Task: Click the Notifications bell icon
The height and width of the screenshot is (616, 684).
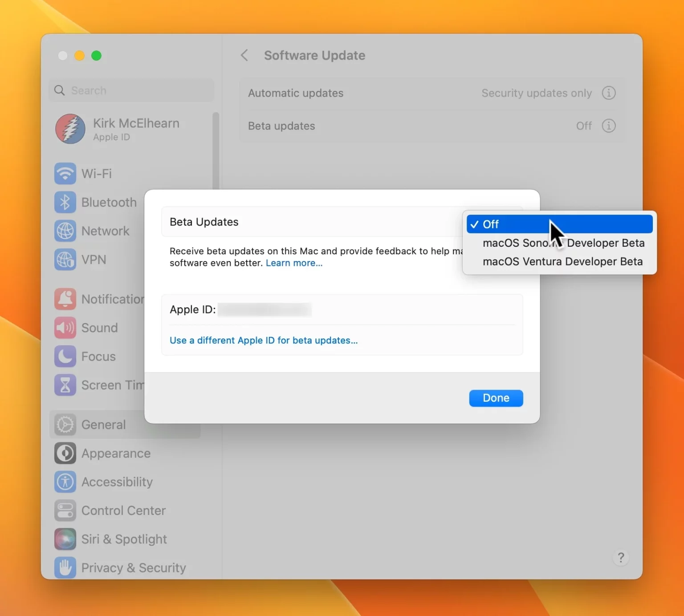Action: pos(65,299)
